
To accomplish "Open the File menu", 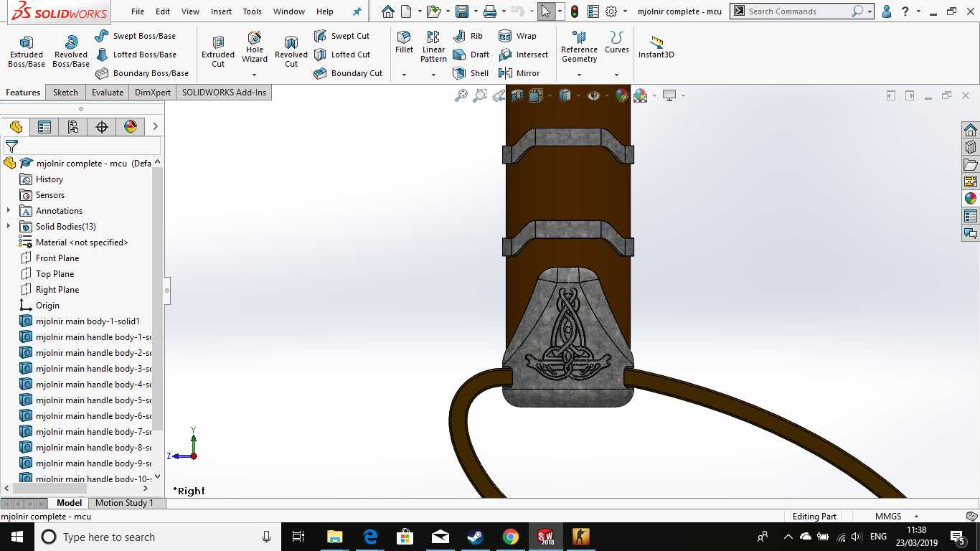I will (x=138, y=11).
